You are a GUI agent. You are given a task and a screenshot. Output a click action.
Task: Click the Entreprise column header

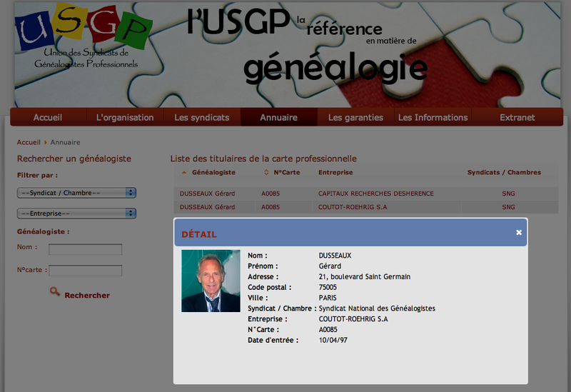(x=335, y=172)
